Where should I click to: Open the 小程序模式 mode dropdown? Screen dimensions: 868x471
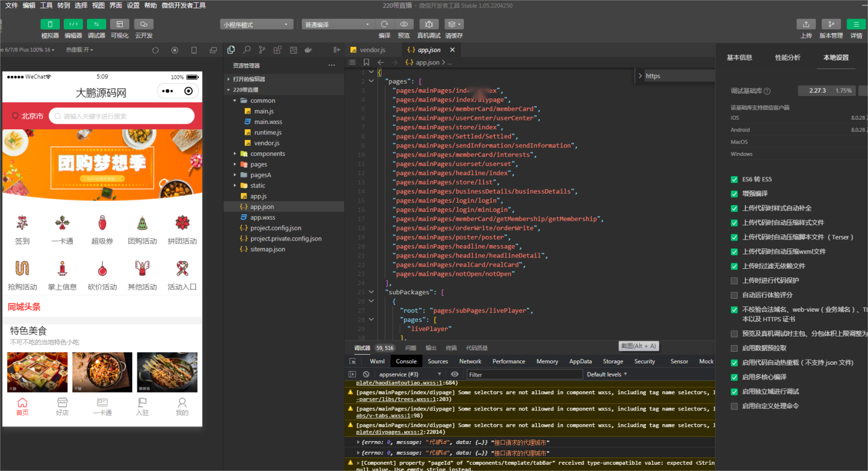coord(256,25)
